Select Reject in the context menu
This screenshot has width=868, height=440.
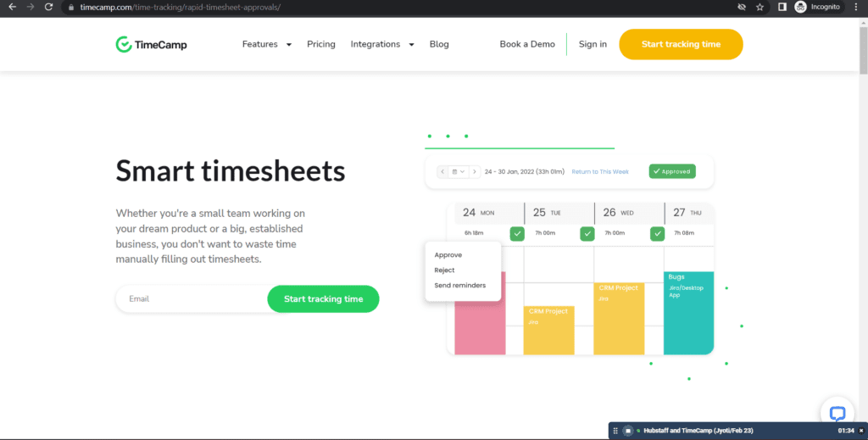tap(444, 270)
